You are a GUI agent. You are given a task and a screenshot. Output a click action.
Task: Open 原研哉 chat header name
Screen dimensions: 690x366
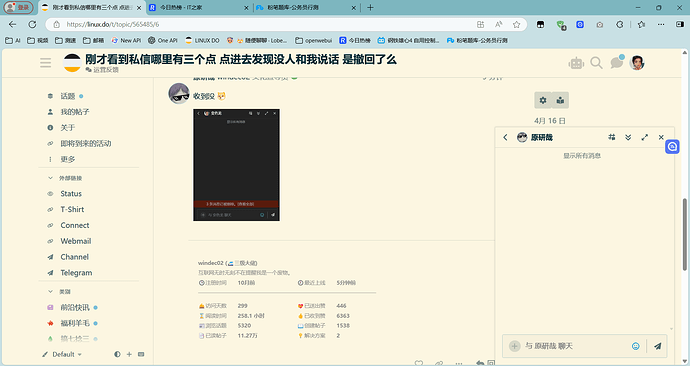[x=541, y=137]
